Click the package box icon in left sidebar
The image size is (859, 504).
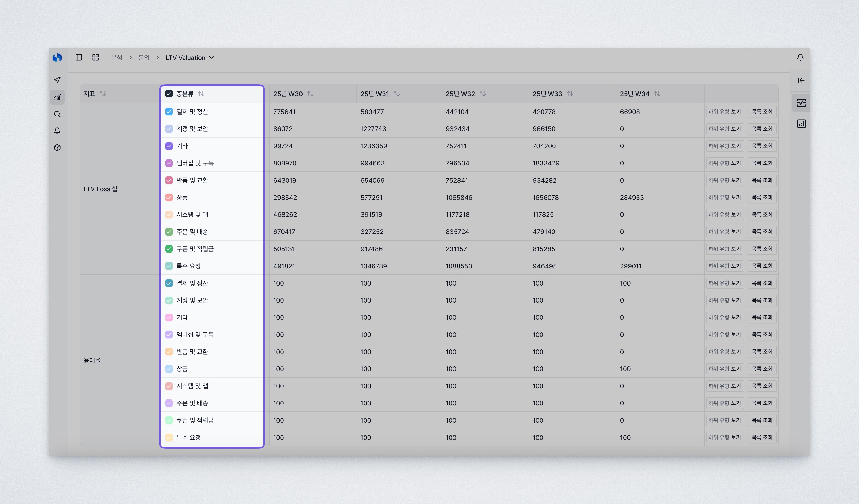point(57,147)
